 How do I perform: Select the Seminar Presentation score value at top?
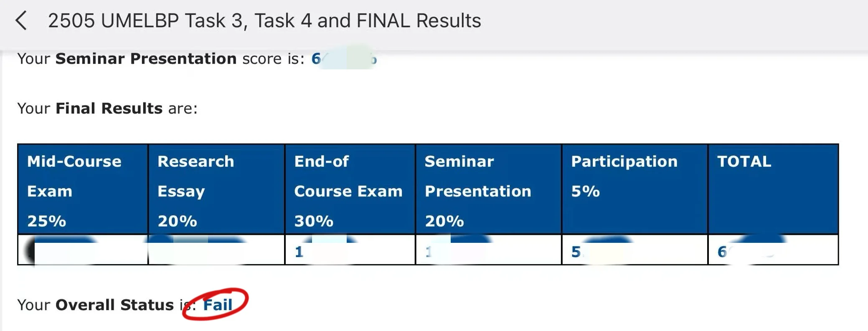(344, 59)
